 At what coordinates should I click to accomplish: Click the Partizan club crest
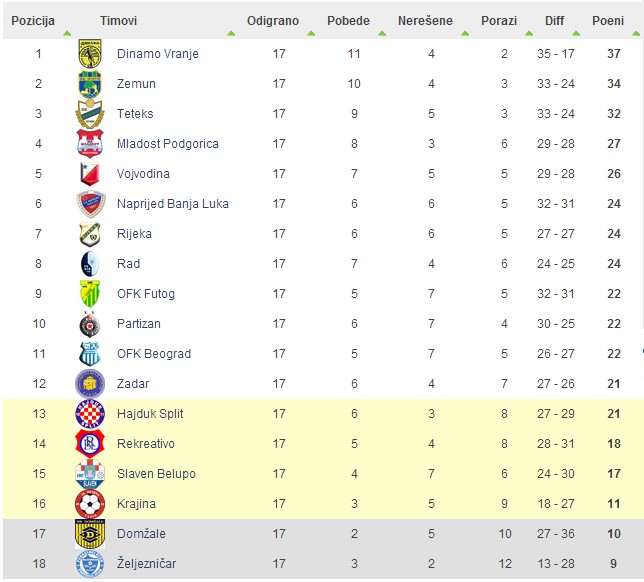point(90,324)
